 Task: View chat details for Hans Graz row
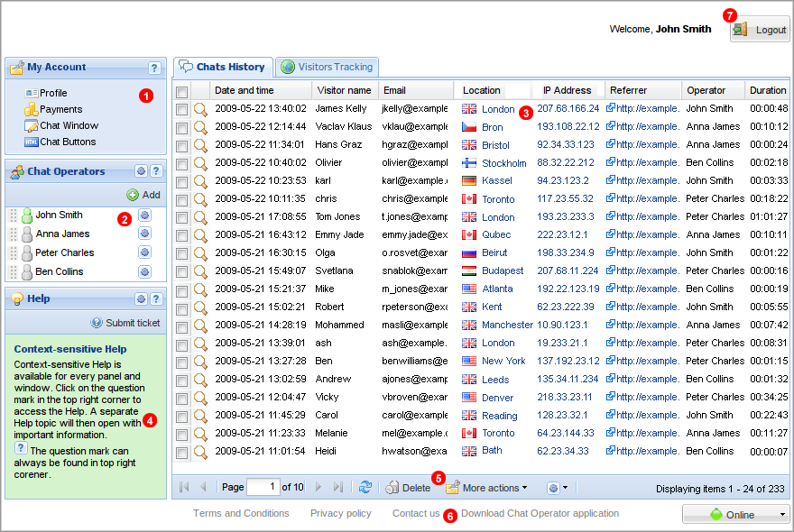click(200, 145)
